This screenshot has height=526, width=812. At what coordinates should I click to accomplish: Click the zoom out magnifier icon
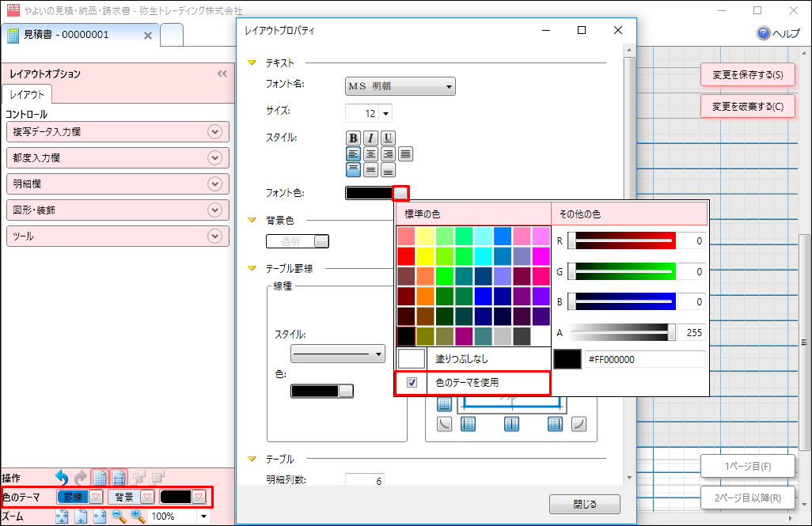tap(119, 516)
